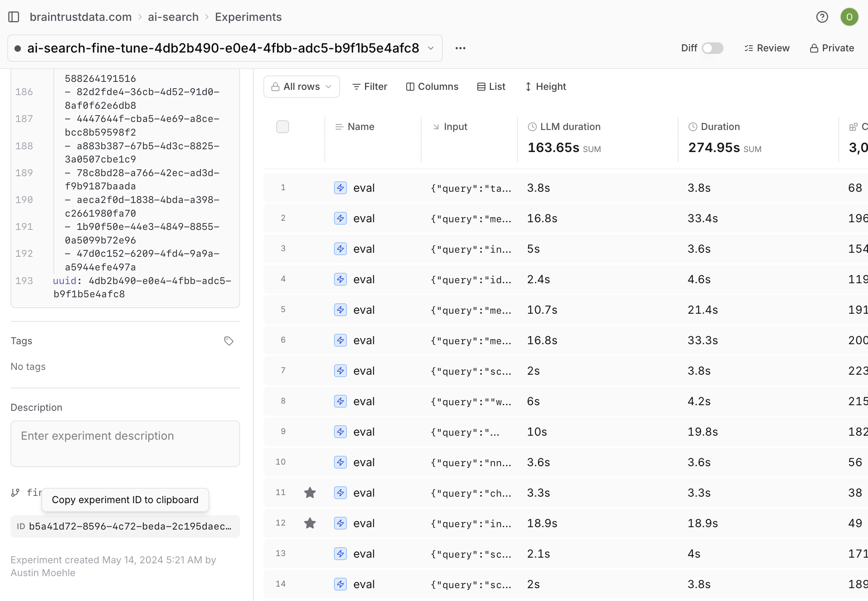Open the Private visibility setting
868x601 pixels.
(x=832, y=48)
